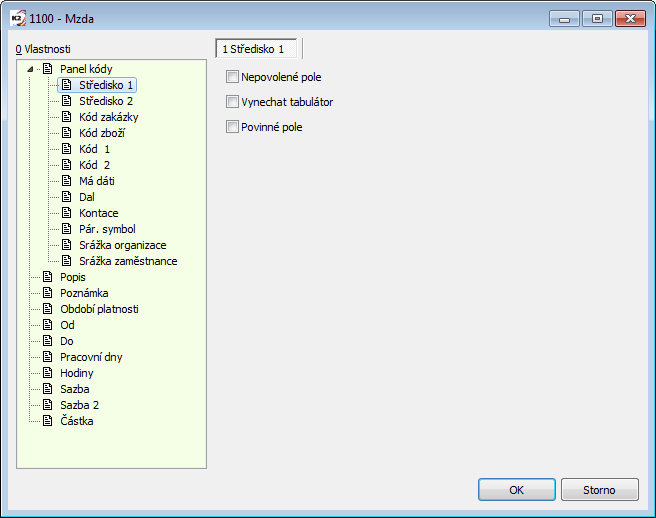This screenshot has width=656, height=518.
Task: Select Srážka organizace in the tree
Action: pyautogui.click(x=122, y=245)
